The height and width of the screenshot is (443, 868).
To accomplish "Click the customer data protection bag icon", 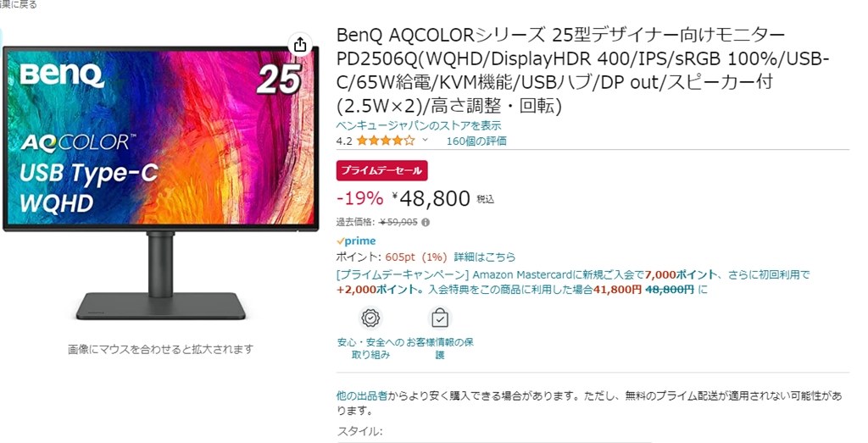I will 440,318.
